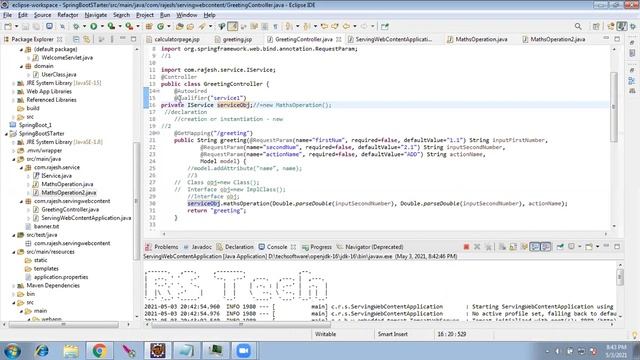The image size is (640, 360).
Task: Click the Open Type toolbar icon
Action: coord(180,27)
